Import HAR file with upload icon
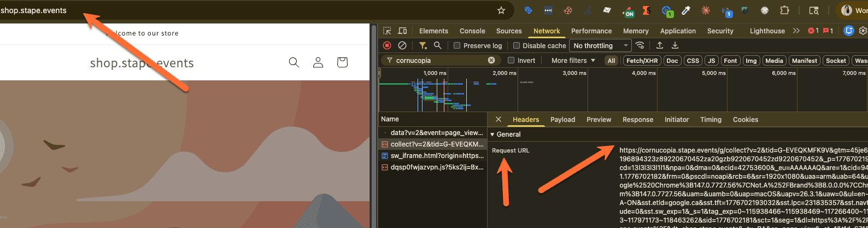Viewport: 868px width, 228px height. click(660, 45)
